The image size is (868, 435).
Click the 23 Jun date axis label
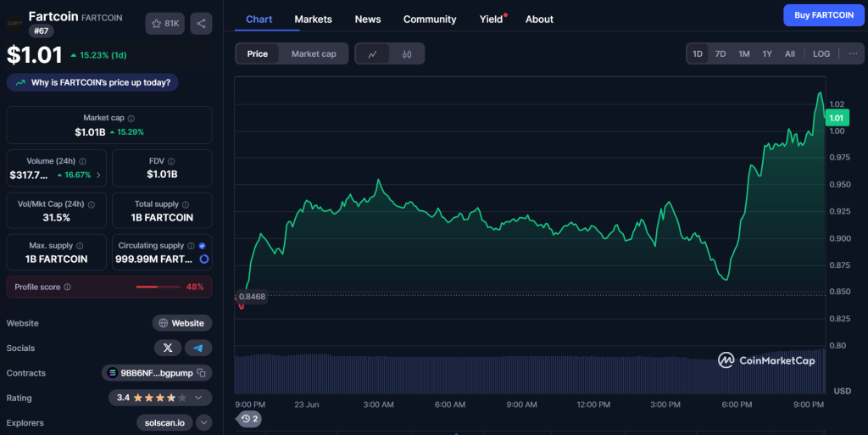[x=307, y=404]
